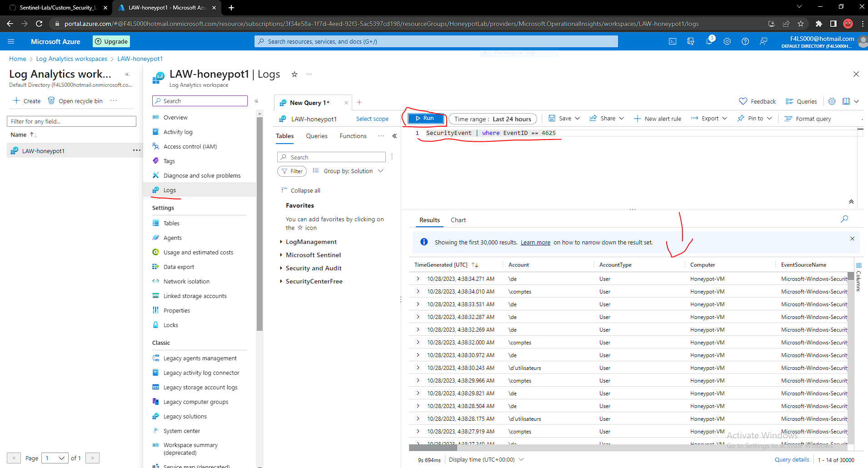868x468 pixels.
Task: Click the Filter for any field box
Action: [x=71, y=121]
